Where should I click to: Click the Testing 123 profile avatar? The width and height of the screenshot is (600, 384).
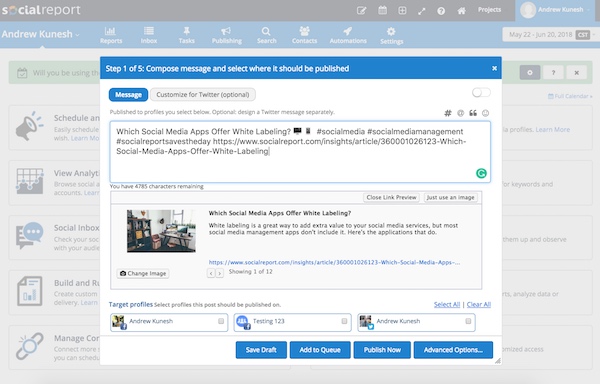242,322
